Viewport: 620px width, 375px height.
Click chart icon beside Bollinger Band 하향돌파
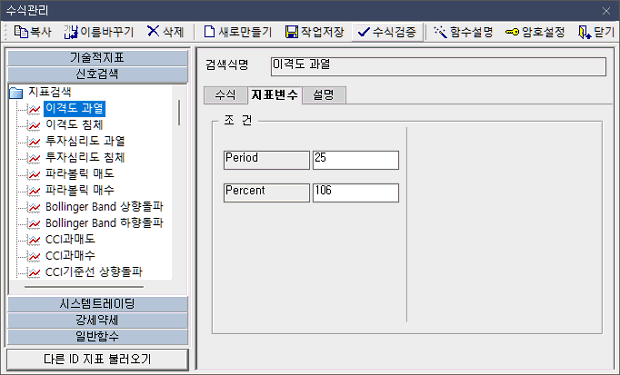click(x=34, y=223)
